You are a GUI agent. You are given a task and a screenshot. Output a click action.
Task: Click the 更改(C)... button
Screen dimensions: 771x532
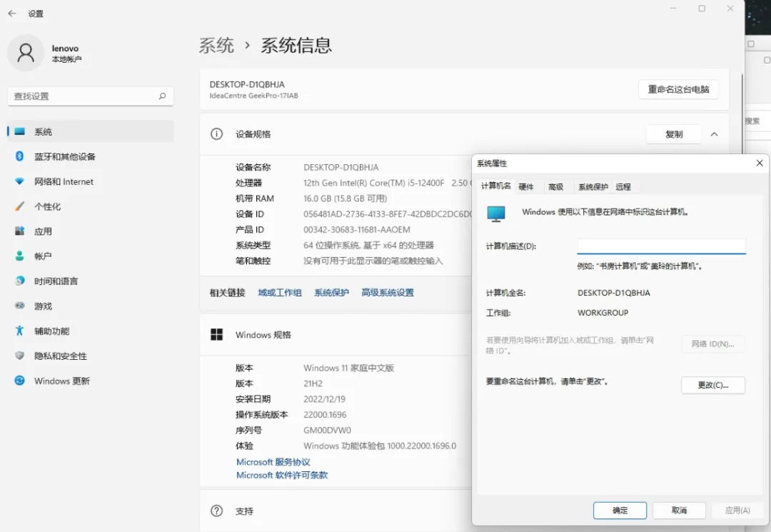pyautogui.click(x=713, y=385)
